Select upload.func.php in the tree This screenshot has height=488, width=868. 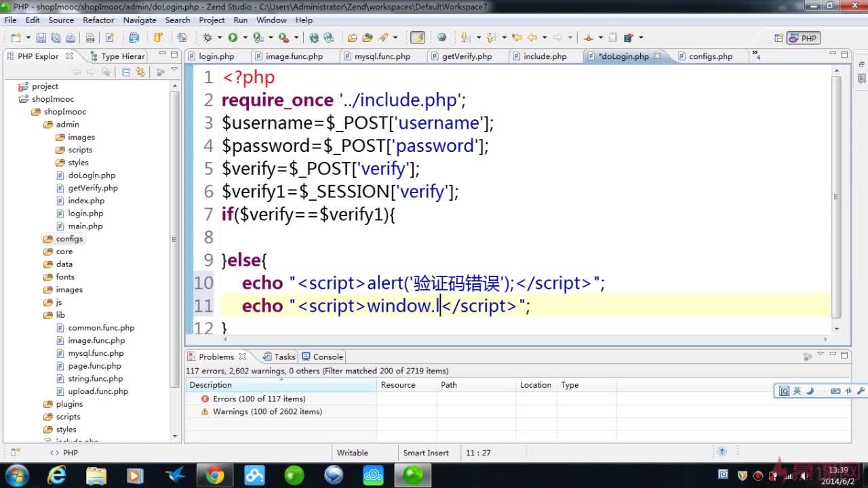point(98,392)
